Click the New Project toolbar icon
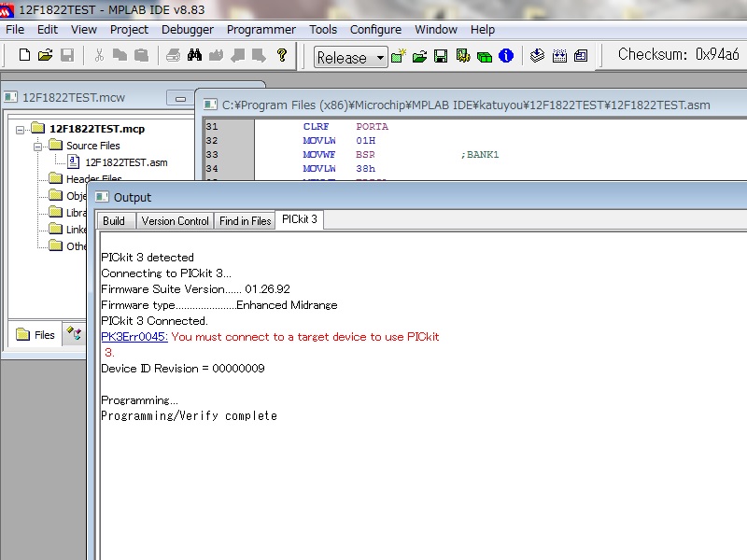Screen dimensions: 747x560 coord(399,57)
